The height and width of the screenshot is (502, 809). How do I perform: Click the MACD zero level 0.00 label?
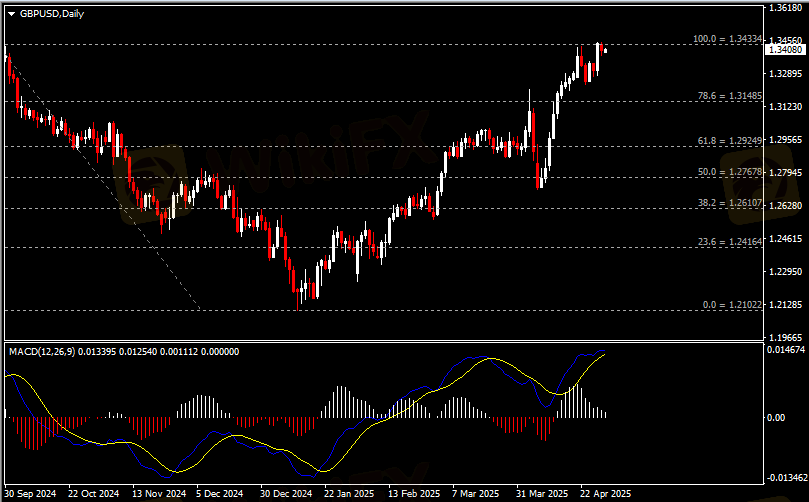tap(776, 418)
